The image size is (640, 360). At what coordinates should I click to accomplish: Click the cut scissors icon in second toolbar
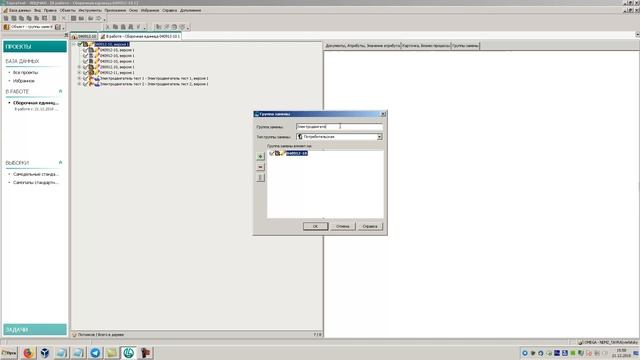tap(108, 27)
